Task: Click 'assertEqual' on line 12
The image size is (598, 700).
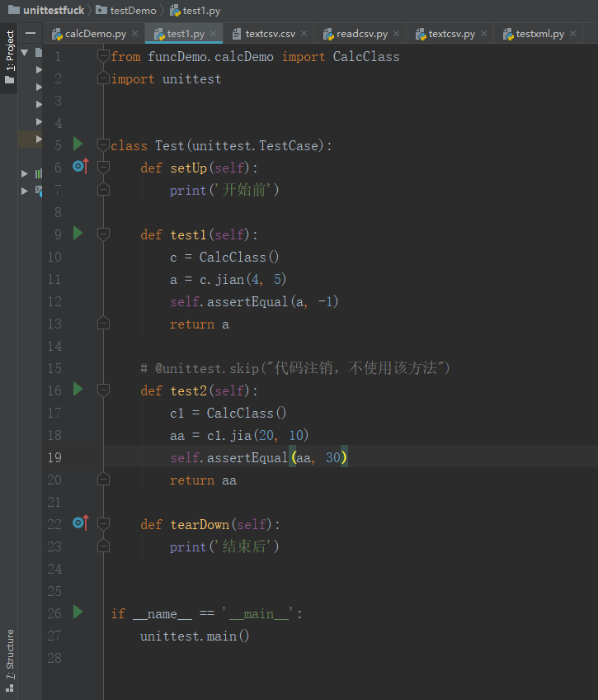Action: pos(247,302)
